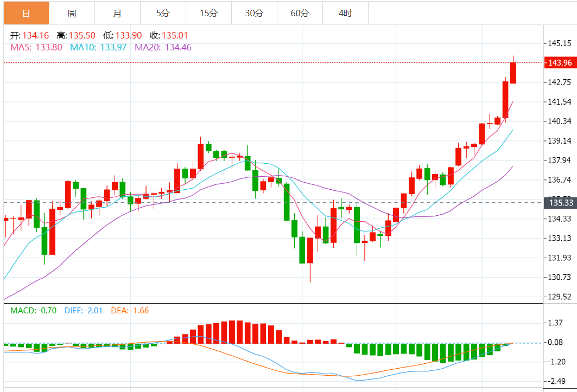
Task: Switch to the 4时 four-hour tab
Action: [346, 13]
